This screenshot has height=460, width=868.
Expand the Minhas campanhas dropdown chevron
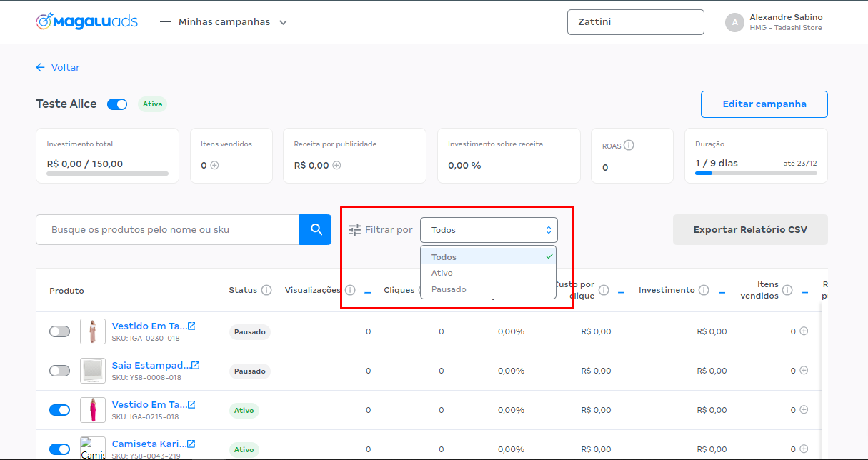[x=283, y=22]
